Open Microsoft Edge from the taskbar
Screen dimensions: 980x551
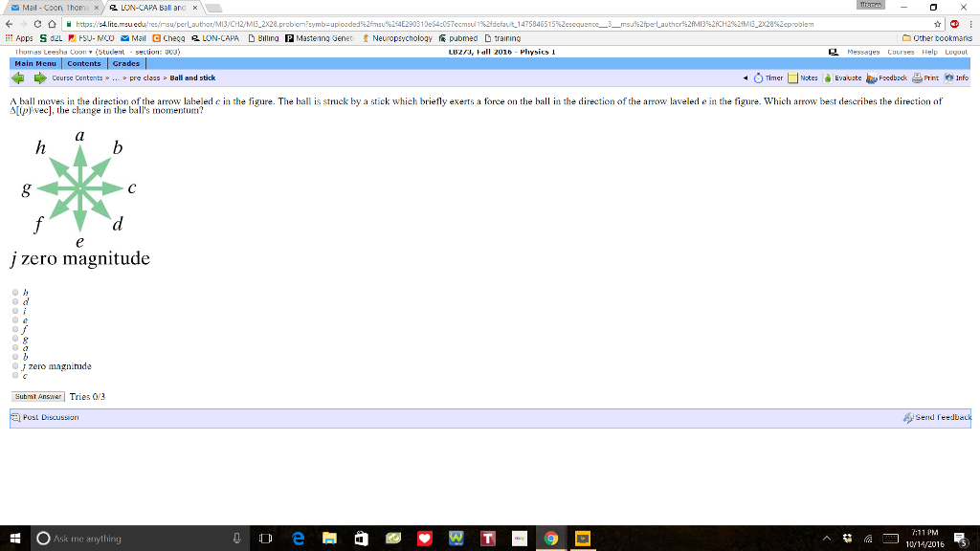click(299, 538)
